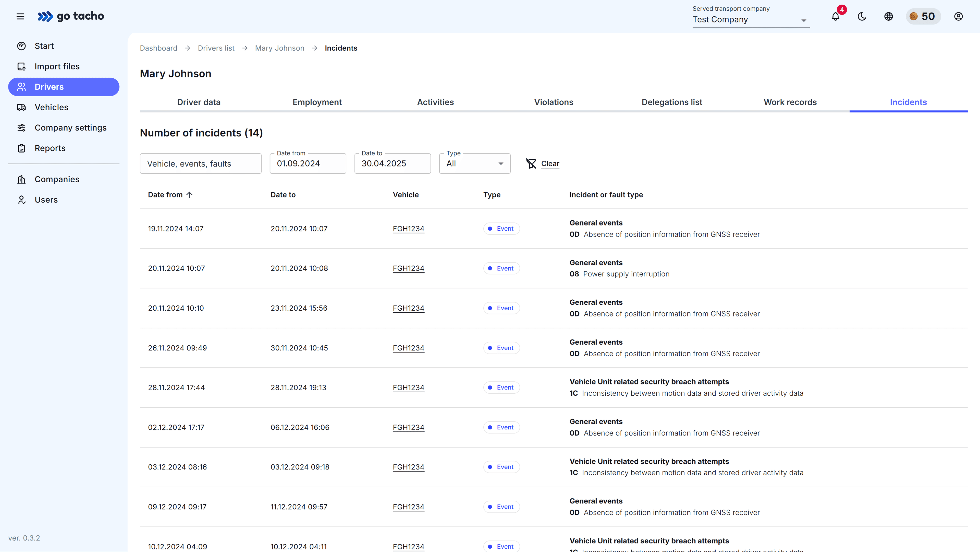Focus the Vehicle, events, faults search field
Screen dimensions: 980x552
[x=201, y=164]
